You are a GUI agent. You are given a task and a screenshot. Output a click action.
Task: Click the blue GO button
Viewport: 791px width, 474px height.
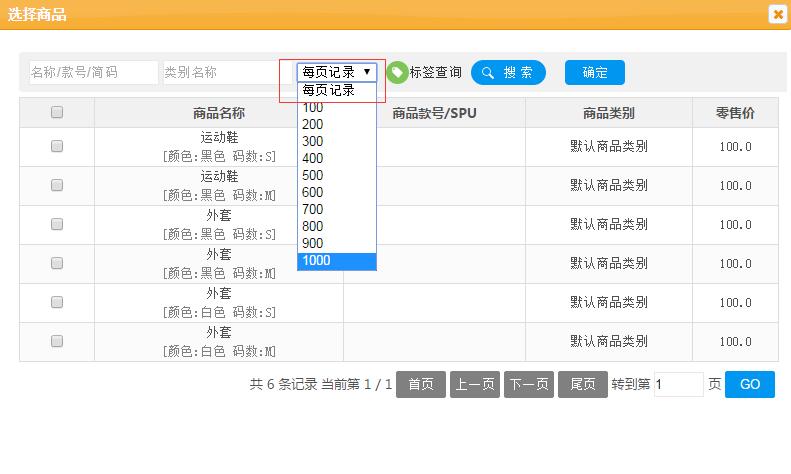click(750, 384)
